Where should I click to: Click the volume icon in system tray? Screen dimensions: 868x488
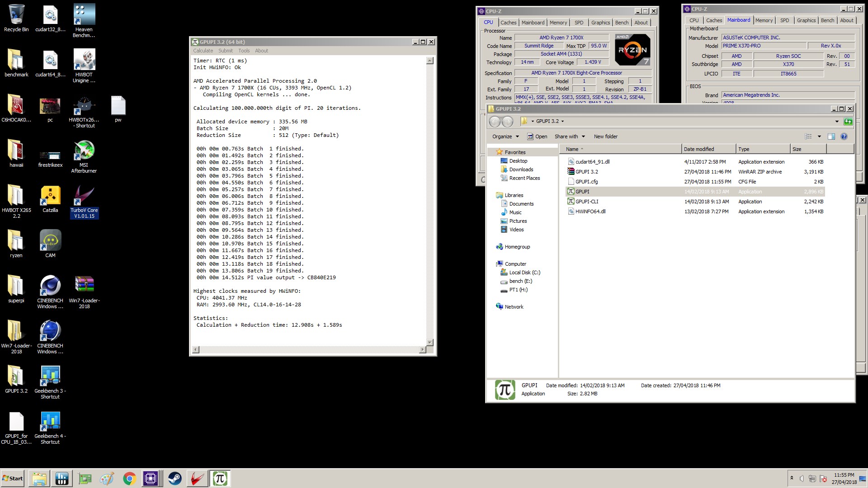pyautogui.click(x=801, y=479)
